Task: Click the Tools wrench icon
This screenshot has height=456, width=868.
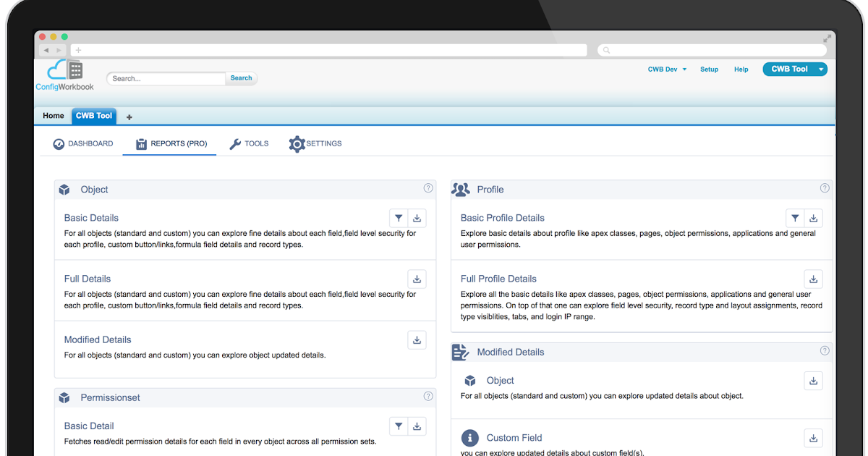Action: click(x=235, y=144)
